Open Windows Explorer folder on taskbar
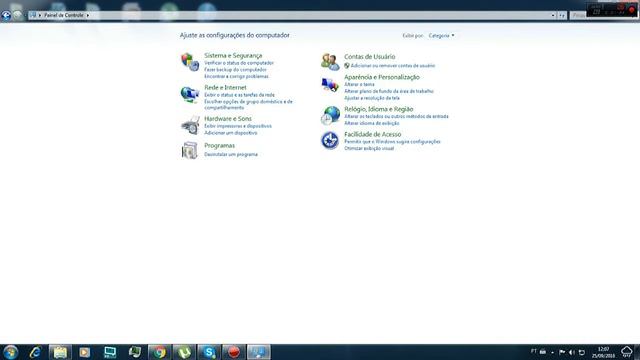 (60, 352)
